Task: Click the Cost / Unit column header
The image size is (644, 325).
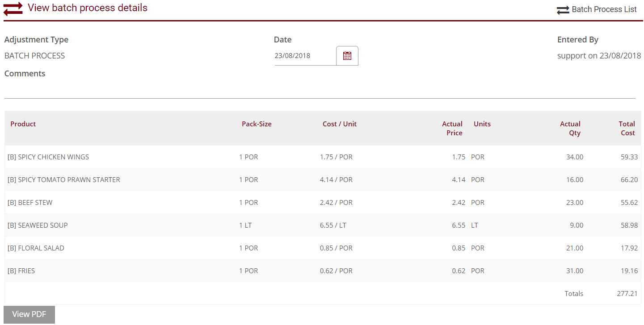Action: pos(340,124)
